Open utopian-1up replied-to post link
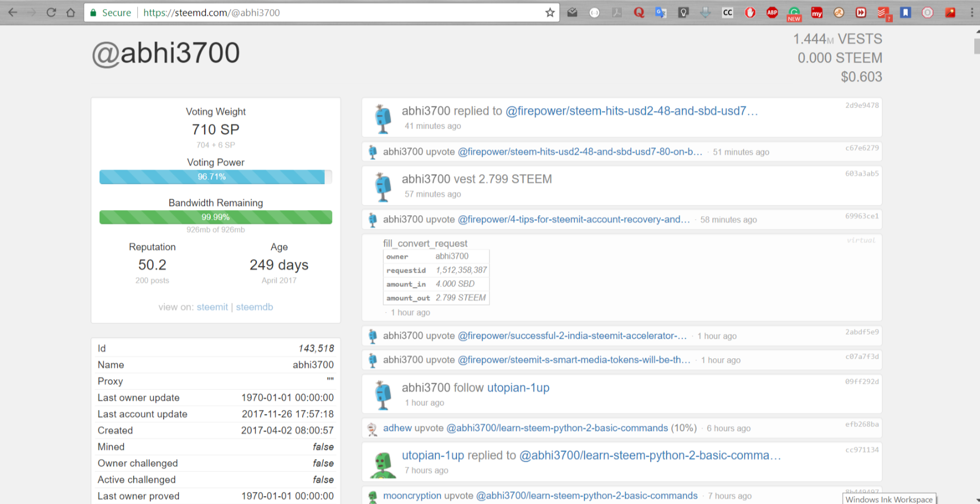 (650, 456)
